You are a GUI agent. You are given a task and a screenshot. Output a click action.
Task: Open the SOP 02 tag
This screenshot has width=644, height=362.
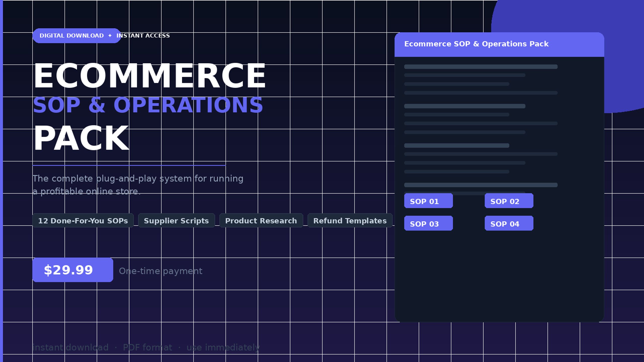coord(509,201)
